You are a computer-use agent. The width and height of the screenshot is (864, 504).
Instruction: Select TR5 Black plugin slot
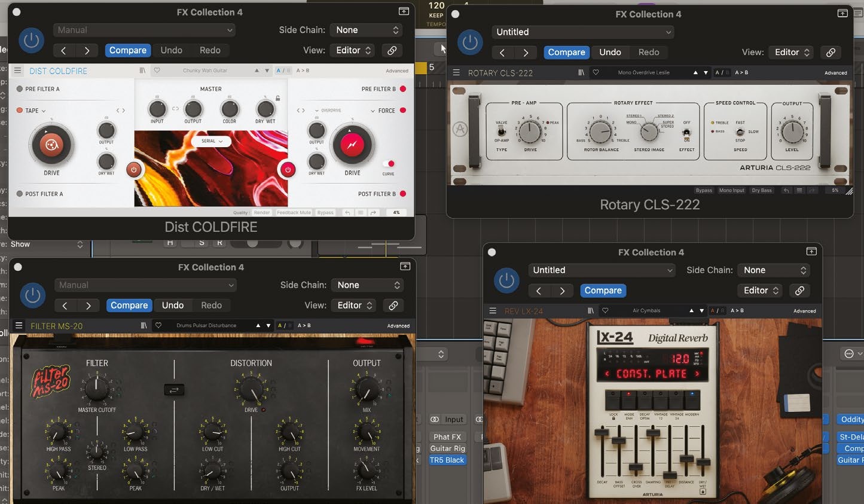[x=447, y=460]
